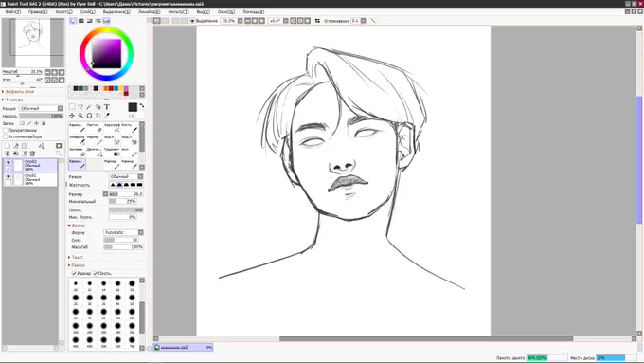Select the Rotate view tool

pos(89,116)
